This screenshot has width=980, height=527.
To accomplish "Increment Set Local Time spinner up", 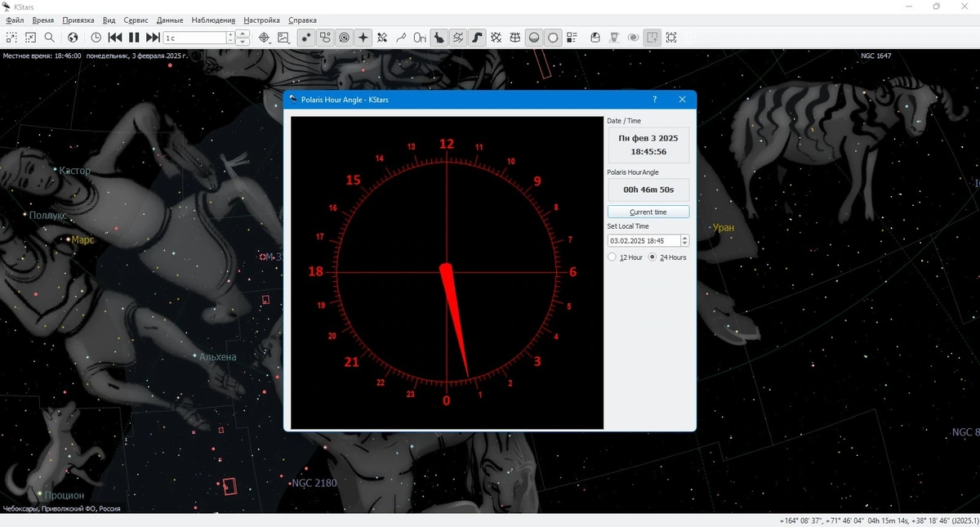I will 684,238.
